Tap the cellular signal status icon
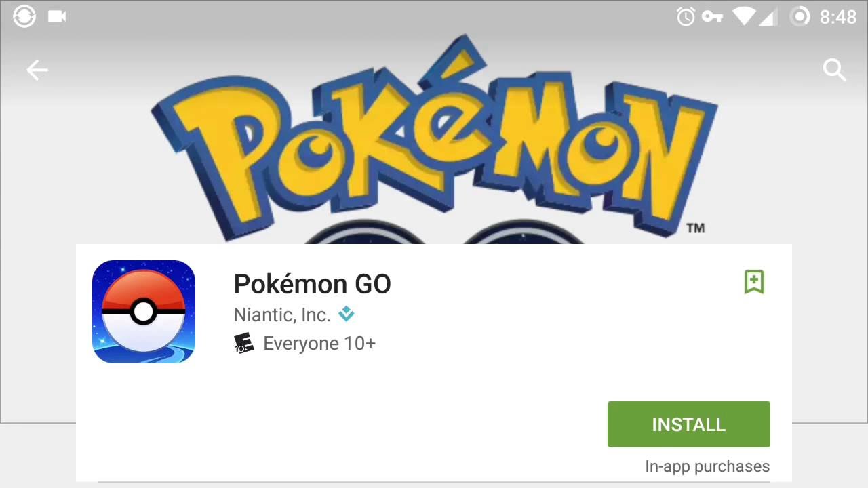Viewport: 868px width, 488px height. coord(768,17)
